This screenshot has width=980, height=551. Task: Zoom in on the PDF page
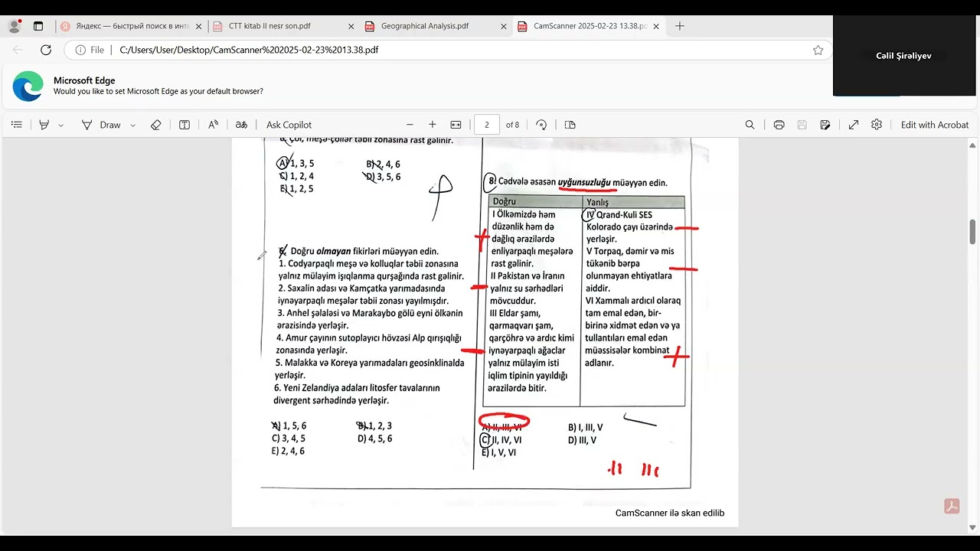(x=433, y=125)
